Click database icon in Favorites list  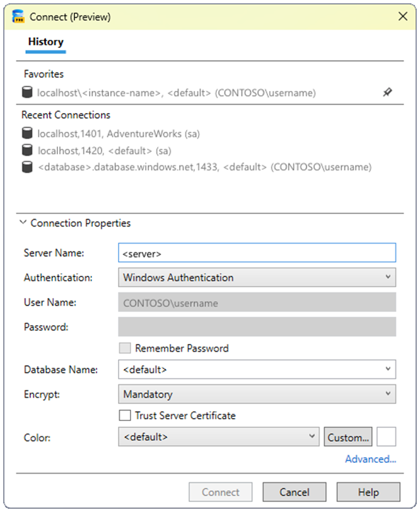click(27, 92)
